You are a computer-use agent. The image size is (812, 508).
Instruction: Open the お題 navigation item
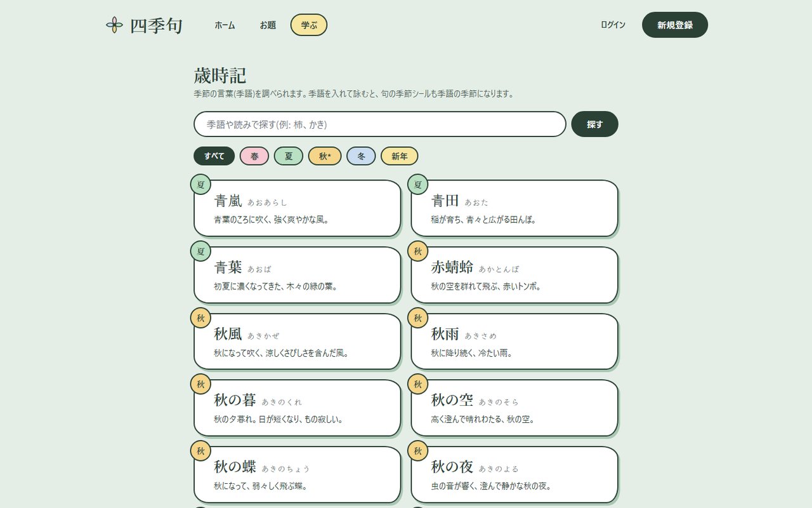point(268,25)
